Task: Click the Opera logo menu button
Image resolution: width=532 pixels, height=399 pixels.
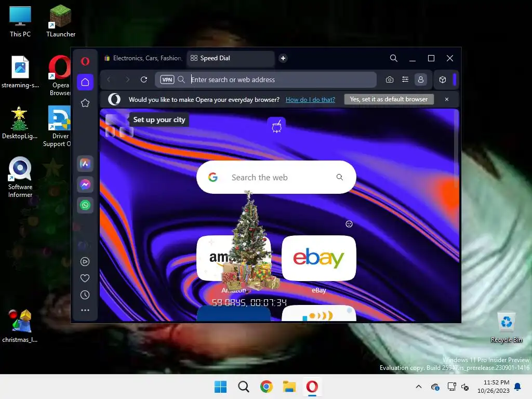Action: (85, 61)
